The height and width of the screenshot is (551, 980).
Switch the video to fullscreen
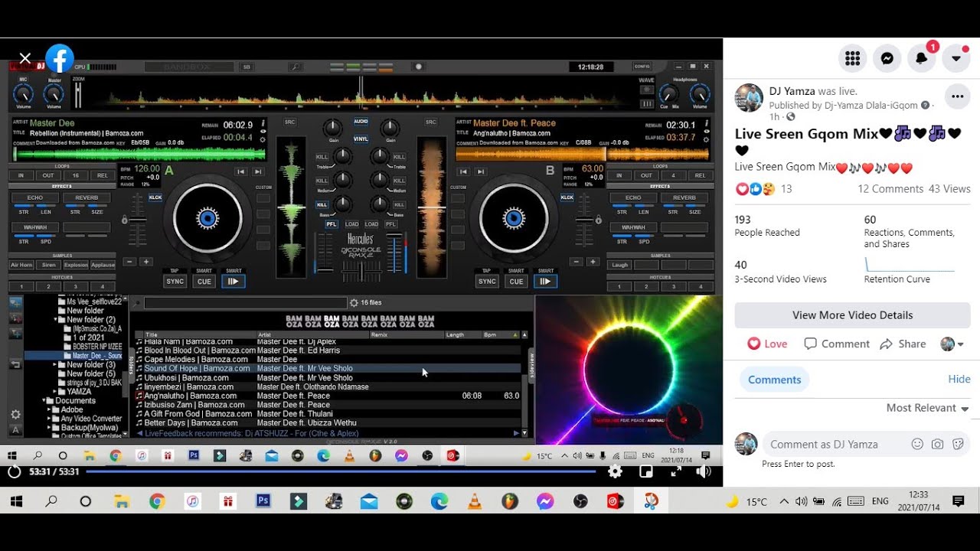coord(675,471)
